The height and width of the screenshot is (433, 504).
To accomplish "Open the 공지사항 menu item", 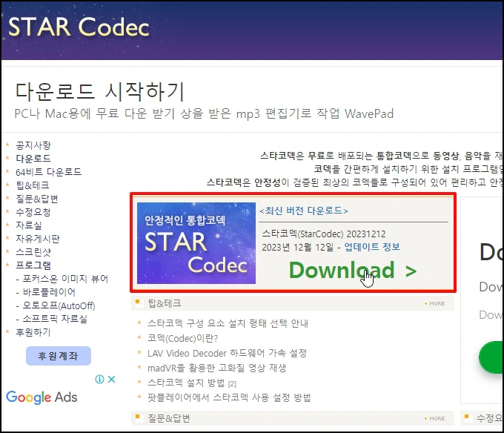I will (33, 145).
